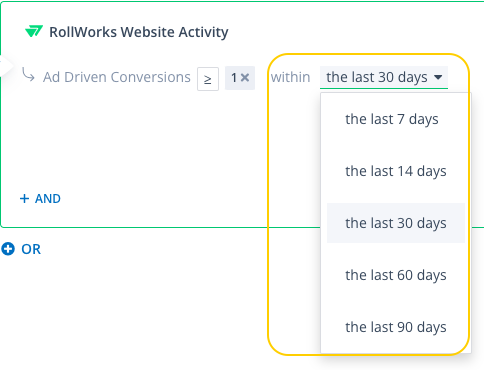Click the green RollWorks logo icon
This screenshot has width=484, height=370.
pyautogui.click(x=34, y=31)
